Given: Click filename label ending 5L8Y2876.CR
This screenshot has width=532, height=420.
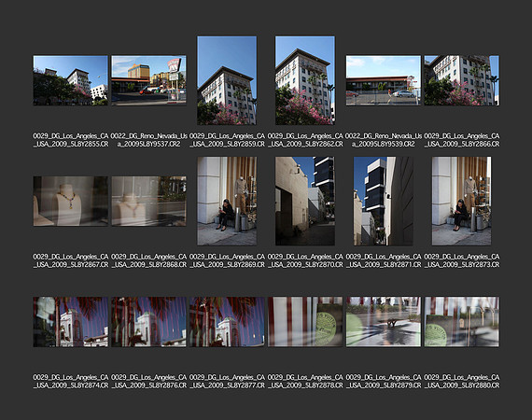Looking at the screenshot, I should tap(149, 382).
